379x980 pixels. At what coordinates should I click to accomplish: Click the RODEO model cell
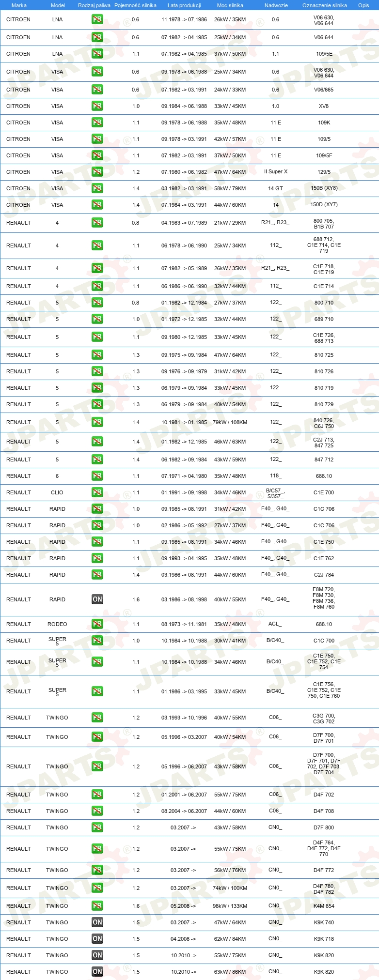tap(57, 624)
